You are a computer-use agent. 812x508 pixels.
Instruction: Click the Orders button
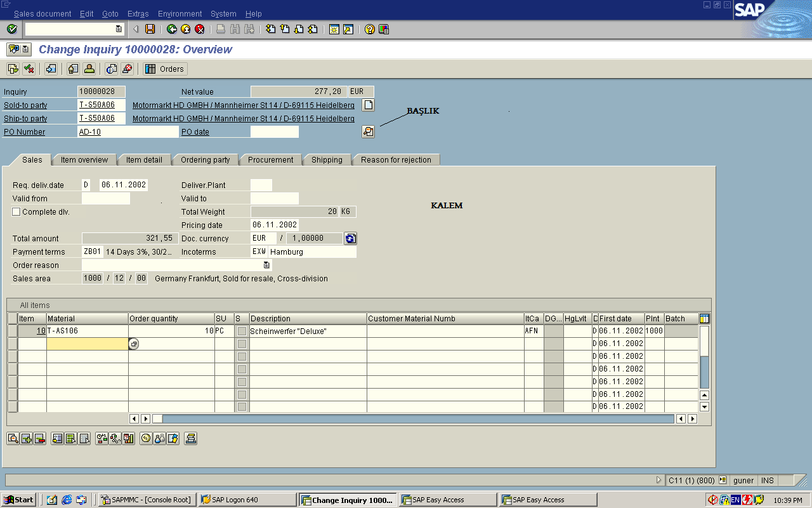165,69
